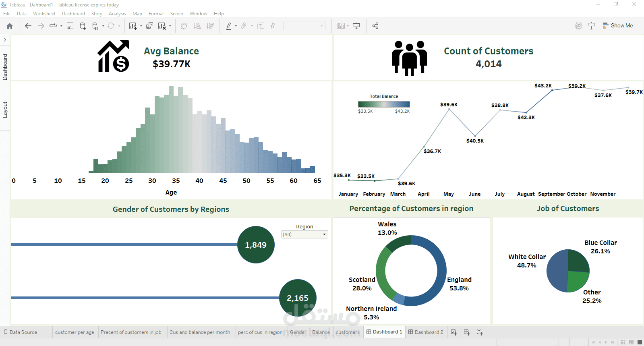Click the Show Me button

pos(617,25)
